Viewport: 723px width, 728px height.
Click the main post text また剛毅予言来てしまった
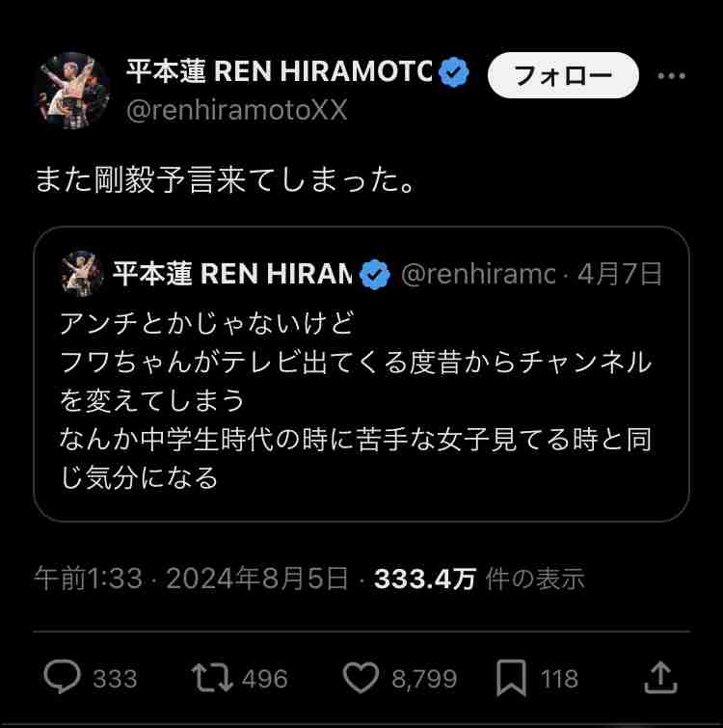click(x=225, y=179)
